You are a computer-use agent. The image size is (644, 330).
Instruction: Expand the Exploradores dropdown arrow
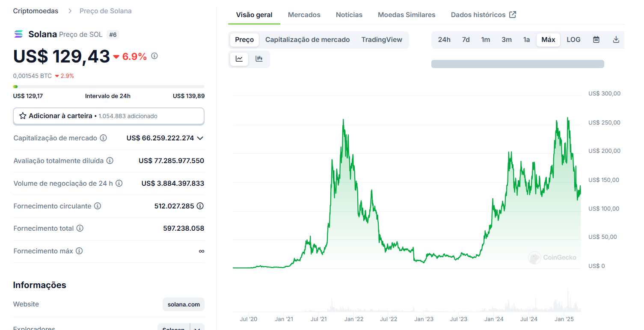[x=197, y=329]
